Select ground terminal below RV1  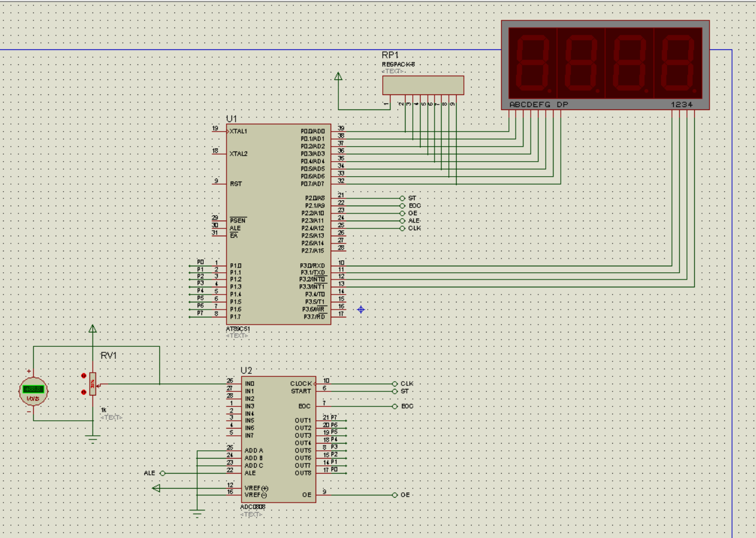pyautogui.click(x=92, y=439)
